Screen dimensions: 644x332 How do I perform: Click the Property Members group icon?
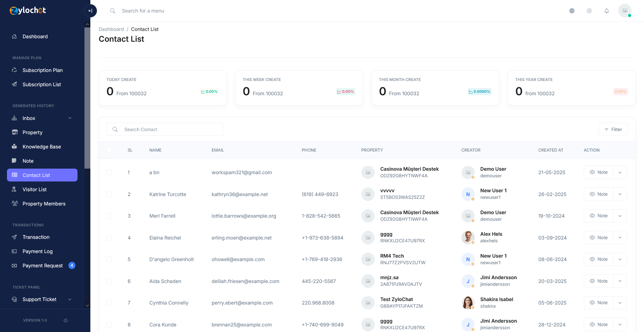[x=15, y=204]
